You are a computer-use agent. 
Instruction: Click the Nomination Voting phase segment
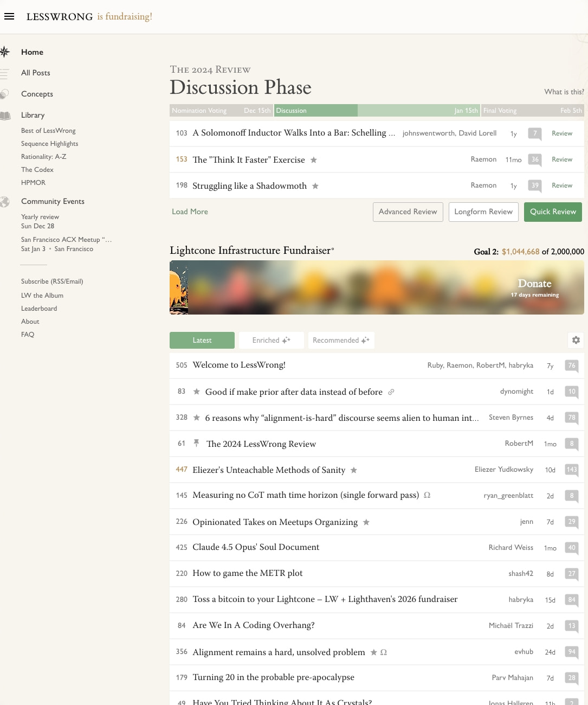[x=221, y=110]
